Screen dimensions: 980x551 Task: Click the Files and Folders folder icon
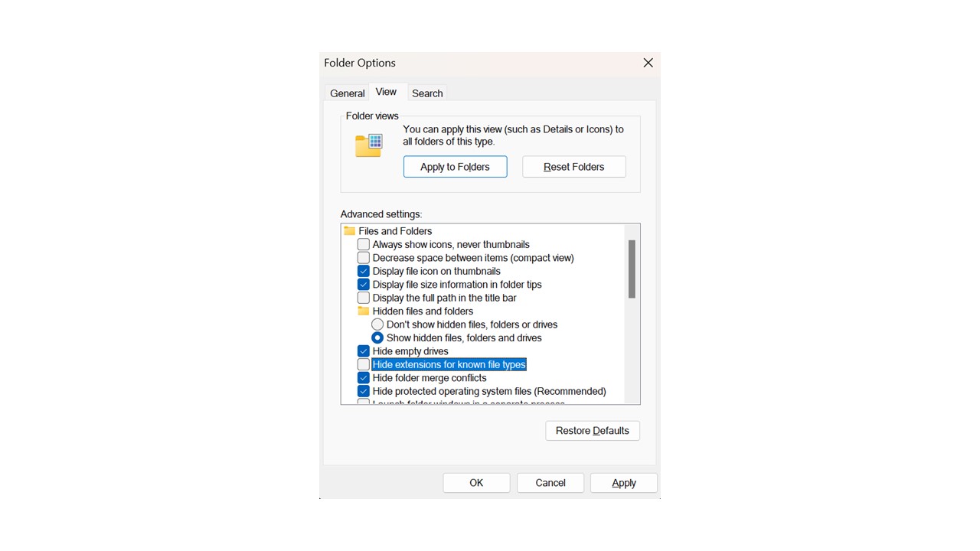pyautogui.click(x=350, y=231)
